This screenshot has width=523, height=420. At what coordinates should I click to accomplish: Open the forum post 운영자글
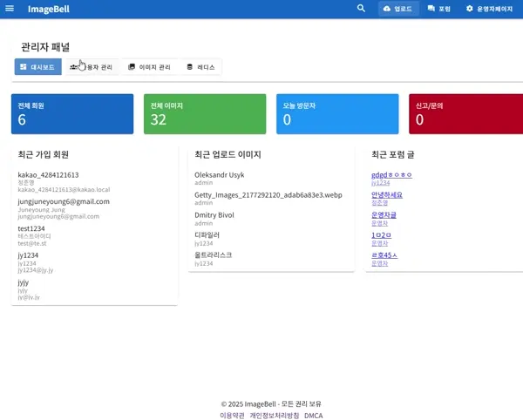coord(384,214)
